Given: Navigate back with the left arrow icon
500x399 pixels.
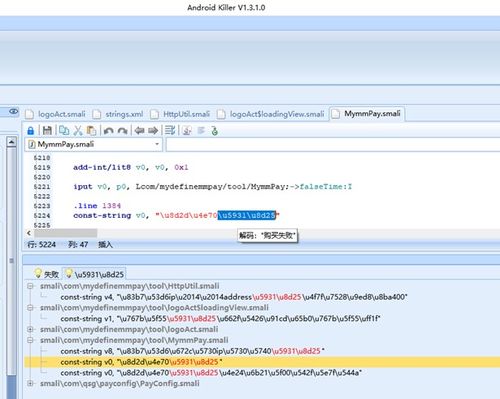Looking at the screenshot, I should (139, 130).
